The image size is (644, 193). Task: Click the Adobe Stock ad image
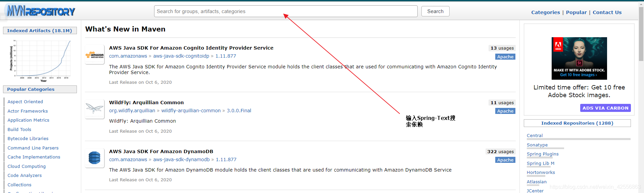tap(579, 58)
